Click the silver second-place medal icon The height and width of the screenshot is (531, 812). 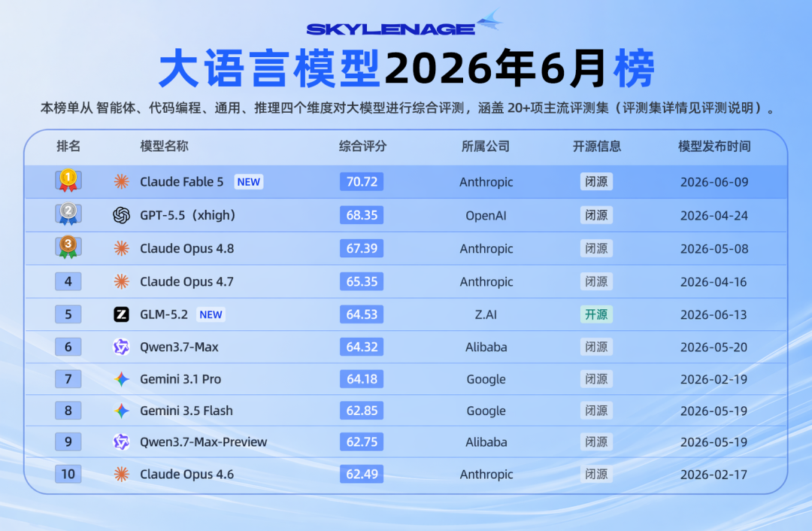pos(68,214)
